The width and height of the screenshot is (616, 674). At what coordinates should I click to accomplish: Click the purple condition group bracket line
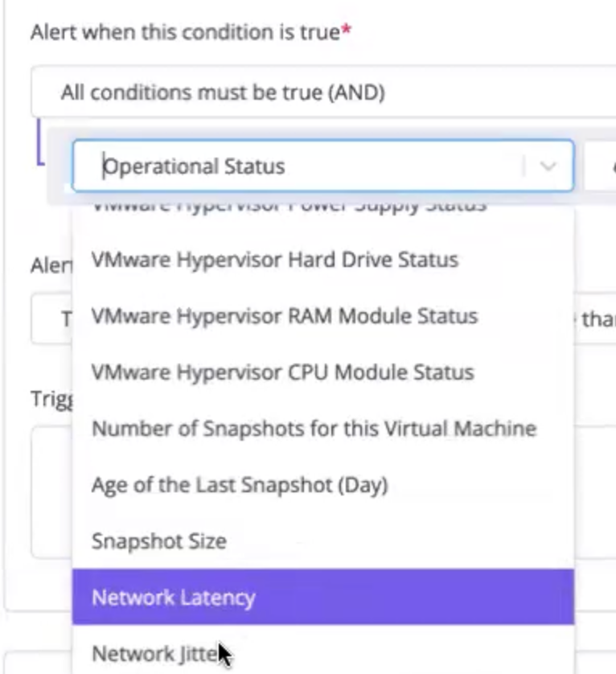39,142
